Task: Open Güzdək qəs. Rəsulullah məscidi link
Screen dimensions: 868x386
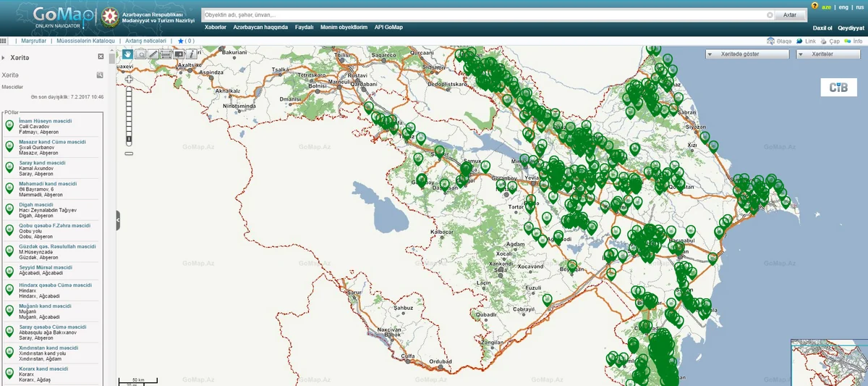Action: click(x=57, y=247)
